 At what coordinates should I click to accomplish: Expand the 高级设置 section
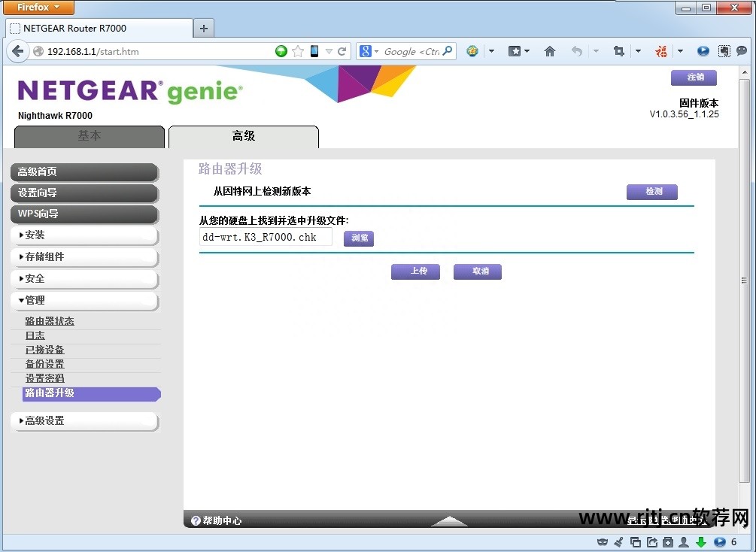85,421
